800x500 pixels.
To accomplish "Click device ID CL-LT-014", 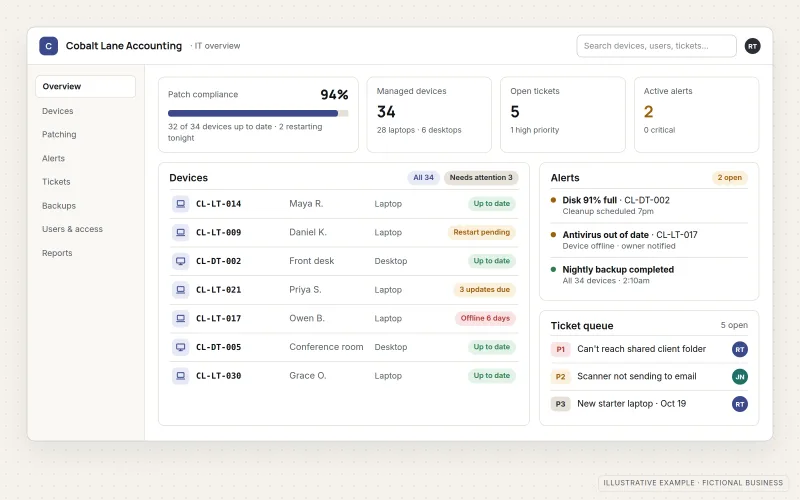I will pyautogui.click(x=218, y=204).
